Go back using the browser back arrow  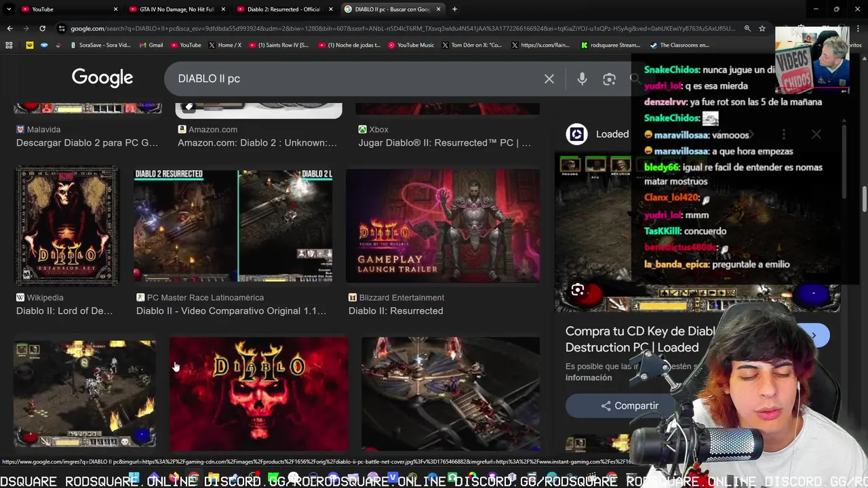pos(9,28)
